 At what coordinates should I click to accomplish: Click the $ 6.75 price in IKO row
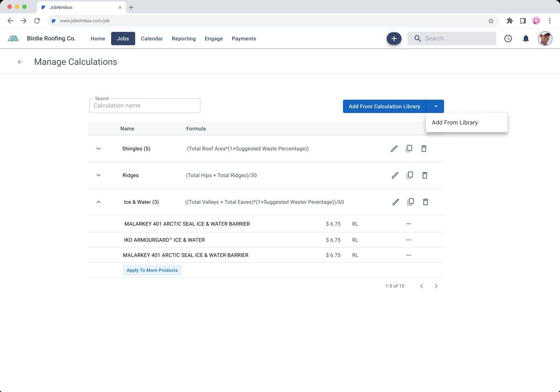[x=333, y=240]
